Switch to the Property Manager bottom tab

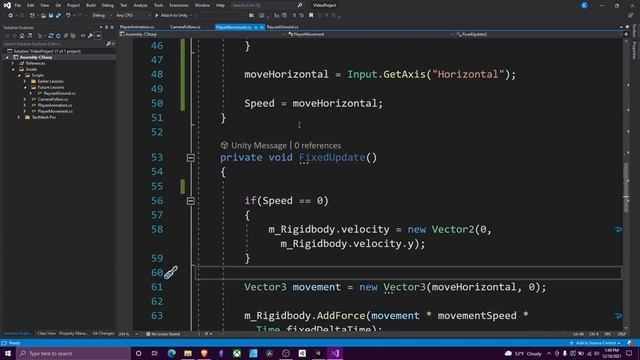pyautogui.click(x=73, y=333)
